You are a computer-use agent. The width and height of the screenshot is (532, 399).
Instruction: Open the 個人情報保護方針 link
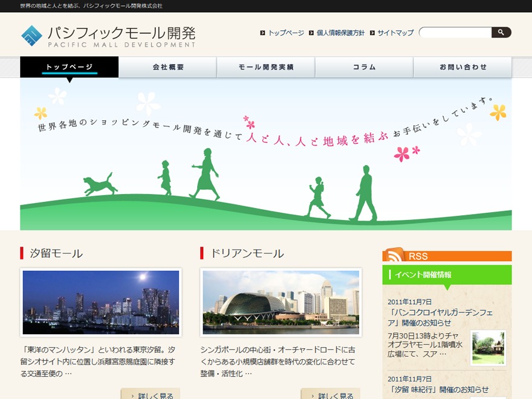click(340, 33)
